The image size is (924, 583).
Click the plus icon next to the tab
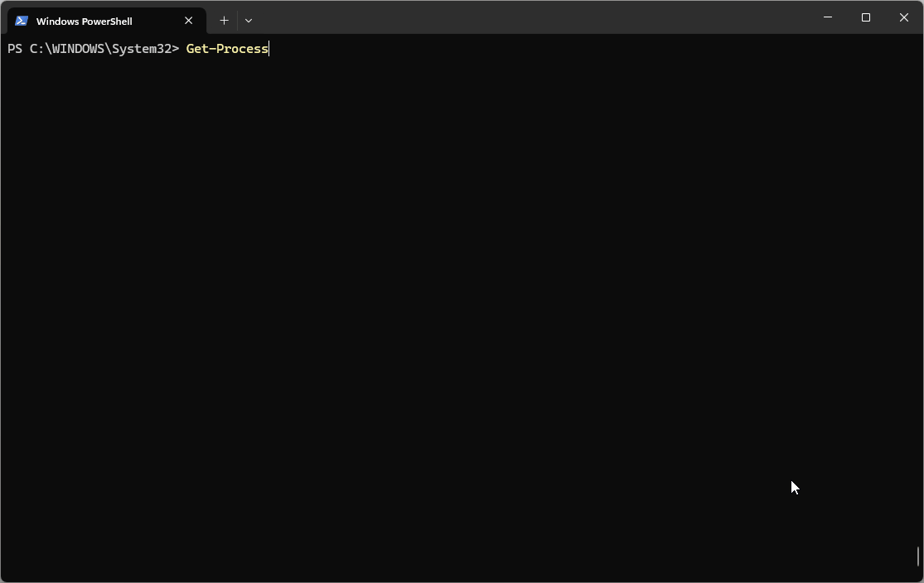223,20
